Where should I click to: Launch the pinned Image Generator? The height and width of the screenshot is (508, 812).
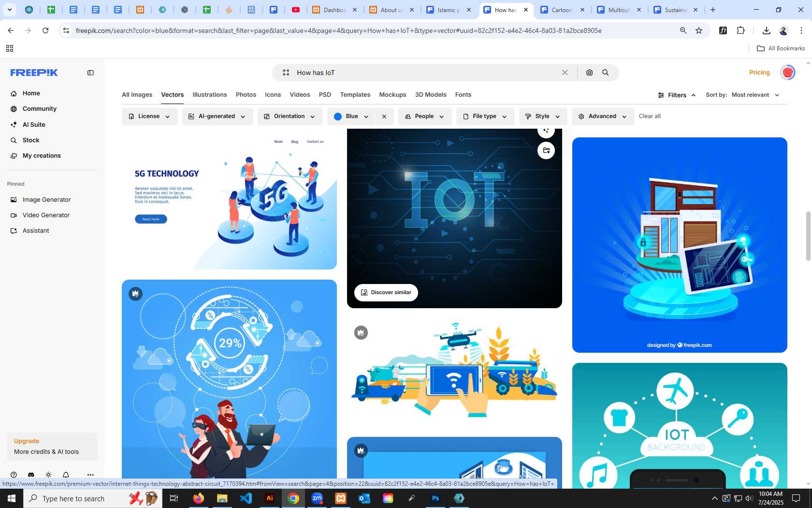coord(46,200)
